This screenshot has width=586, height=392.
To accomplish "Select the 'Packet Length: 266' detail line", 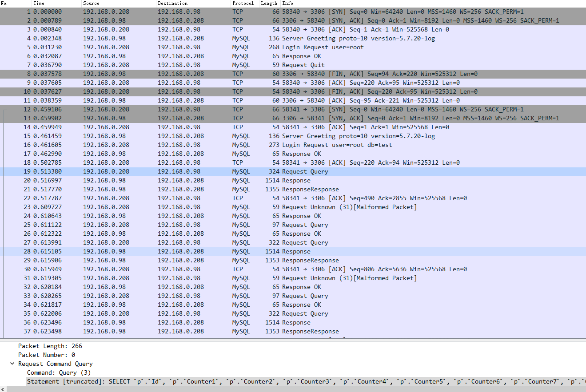I will 50,346.
